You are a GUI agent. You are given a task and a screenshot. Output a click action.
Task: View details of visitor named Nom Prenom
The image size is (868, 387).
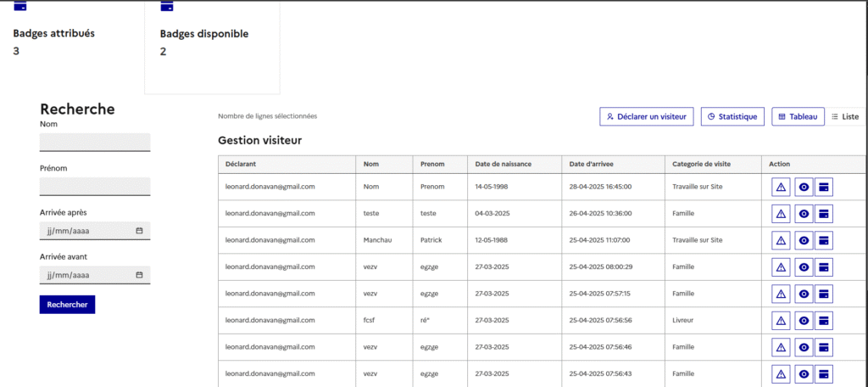point(804,187)
